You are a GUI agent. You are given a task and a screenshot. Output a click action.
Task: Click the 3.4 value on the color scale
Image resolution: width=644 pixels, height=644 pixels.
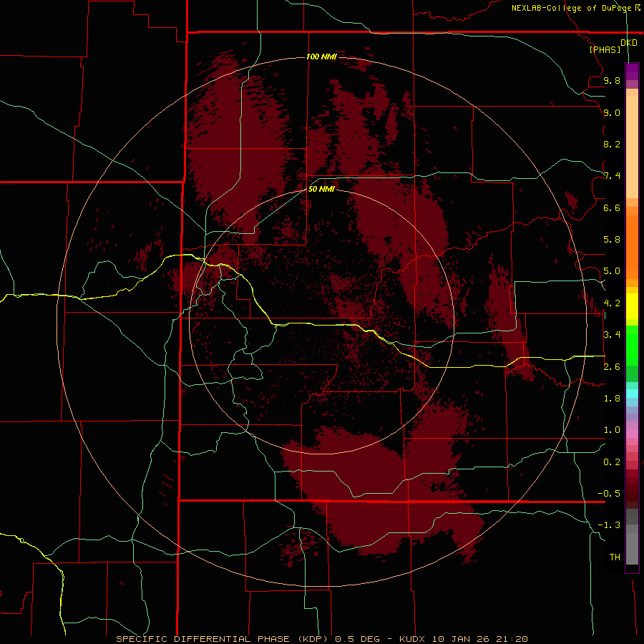tap(612, 335)
